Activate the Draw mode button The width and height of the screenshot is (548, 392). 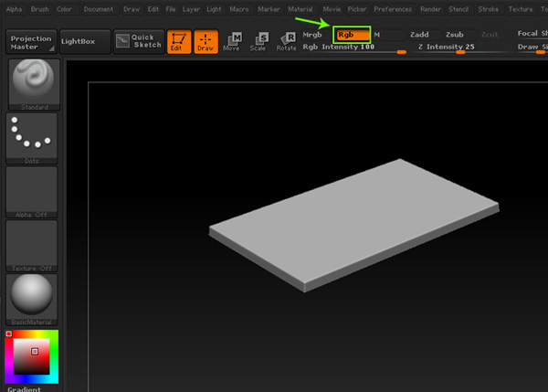click(x=205, y=41)
